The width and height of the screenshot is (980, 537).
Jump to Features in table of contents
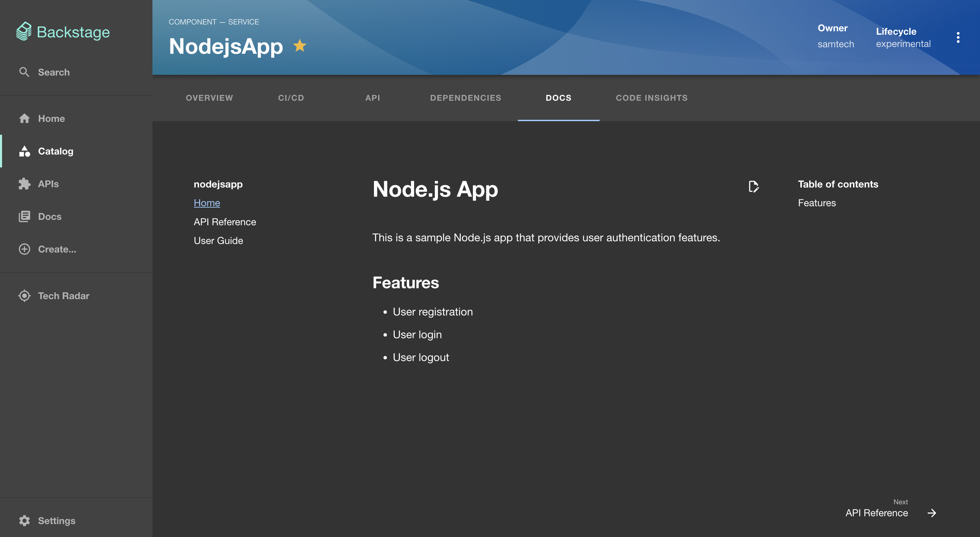[817, 203]
